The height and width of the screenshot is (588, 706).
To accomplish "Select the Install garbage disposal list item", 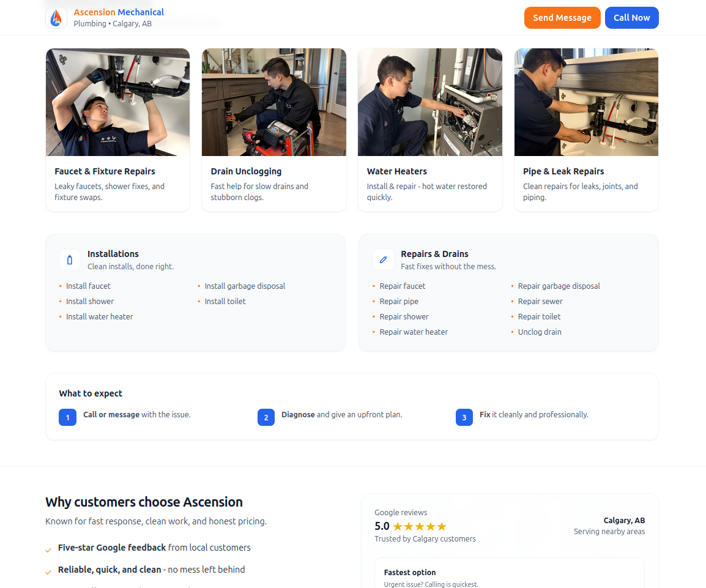I will click(245, 286).
